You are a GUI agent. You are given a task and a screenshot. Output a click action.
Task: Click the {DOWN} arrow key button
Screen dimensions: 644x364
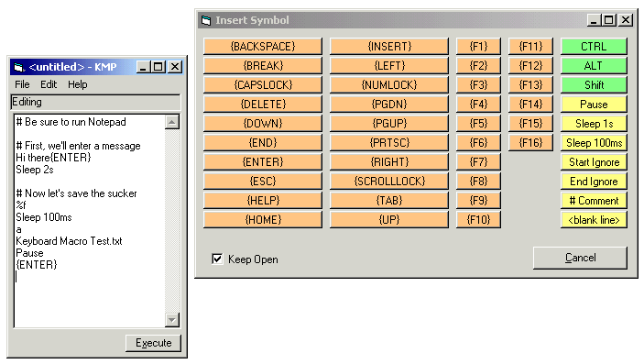(x=263, y=124)
